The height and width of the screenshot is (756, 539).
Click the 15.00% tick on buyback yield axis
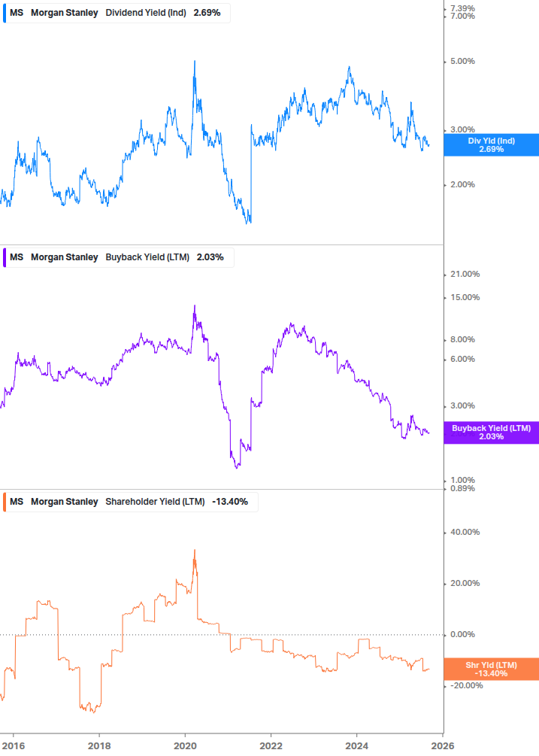pyautogui.click(x=465, y=297)
